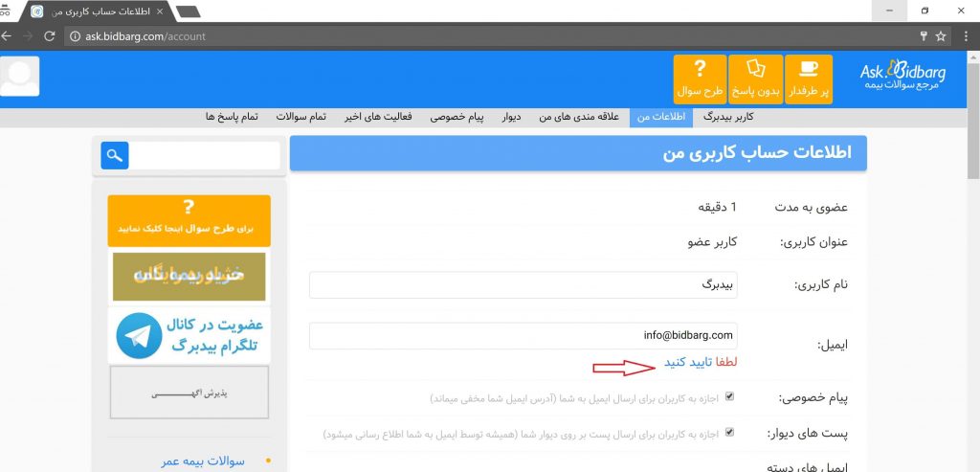Click the forward arrow in the browser toolbar
980x472 pixels.
click(28, 36)
